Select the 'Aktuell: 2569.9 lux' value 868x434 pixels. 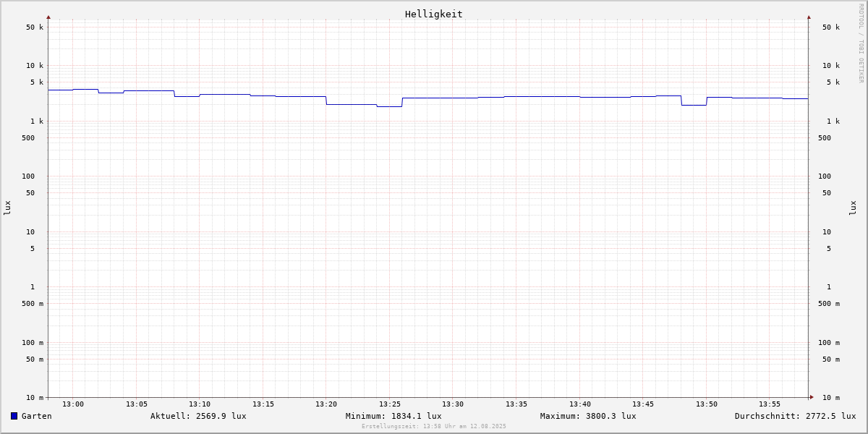pyautogui.click(x=198, y=416)
